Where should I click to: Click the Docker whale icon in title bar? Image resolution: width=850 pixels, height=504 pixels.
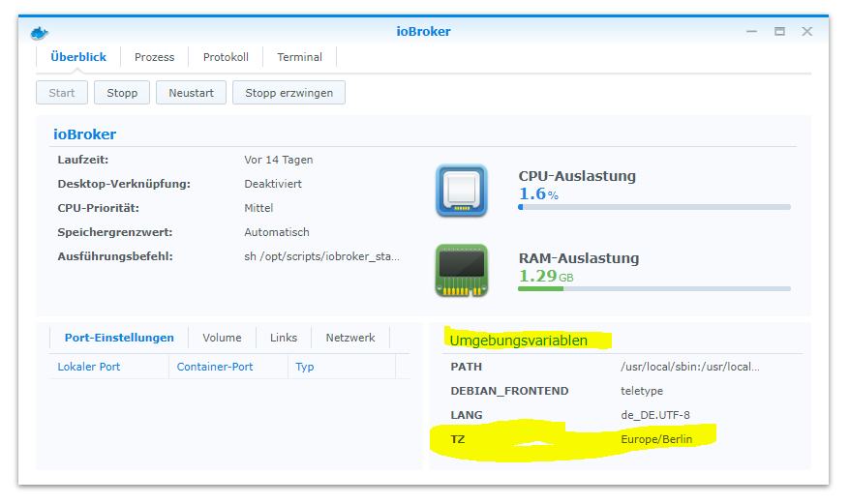[39, 34]
